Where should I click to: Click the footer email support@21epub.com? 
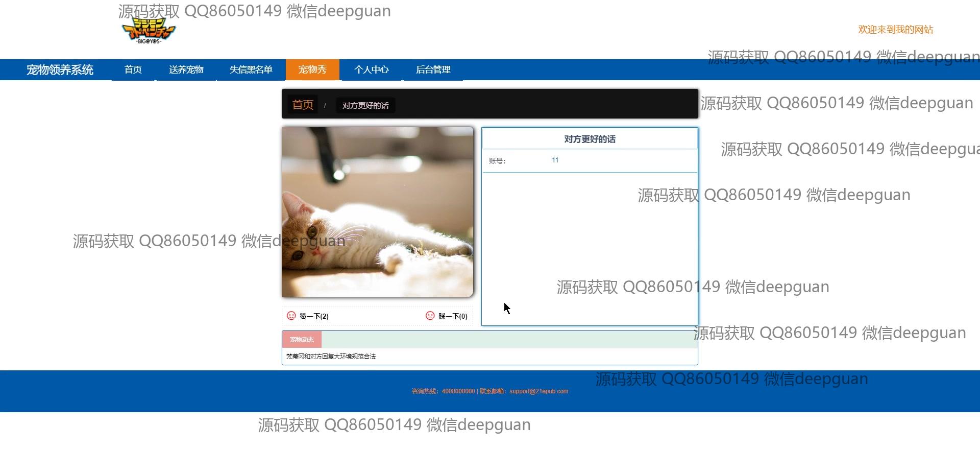pos(538,391)
